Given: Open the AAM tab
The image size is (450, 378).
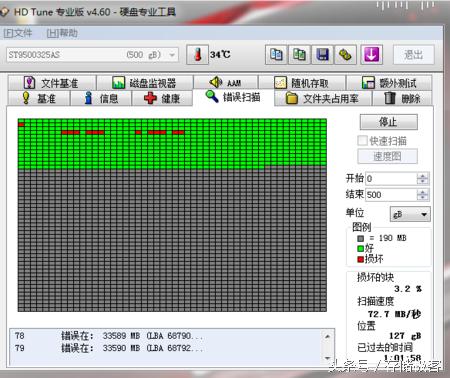Looking at the screenshot, I should (x=225, y=82).
